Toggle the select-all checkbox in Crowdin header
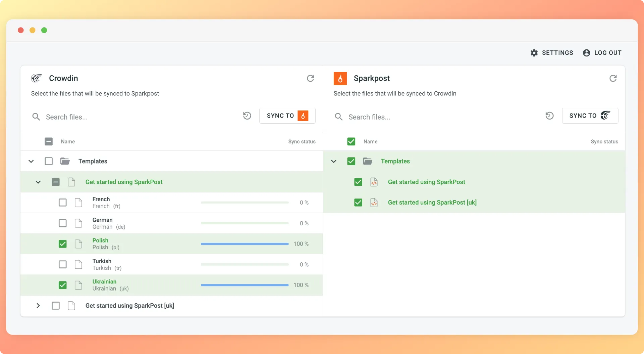Viewport: 644px width, 354px height. [x=49, y=141]
